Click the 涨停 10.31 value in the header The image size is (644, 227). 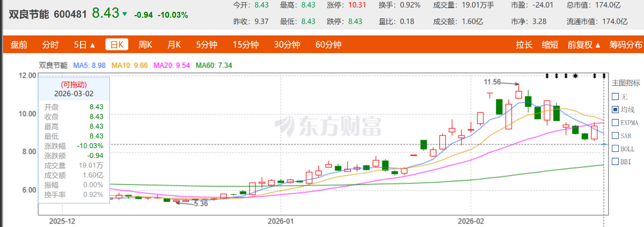click(357, 5)
